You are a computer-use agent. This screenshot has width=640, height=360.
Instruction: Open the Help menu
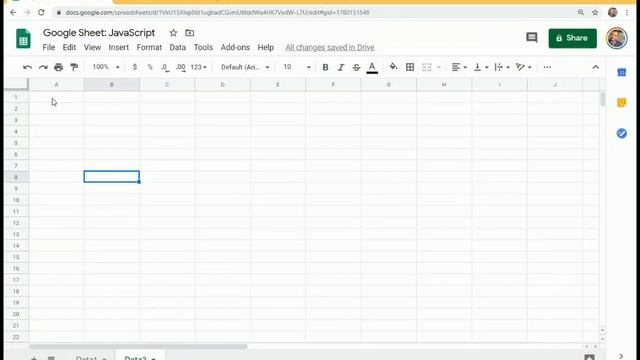[265, 47]
